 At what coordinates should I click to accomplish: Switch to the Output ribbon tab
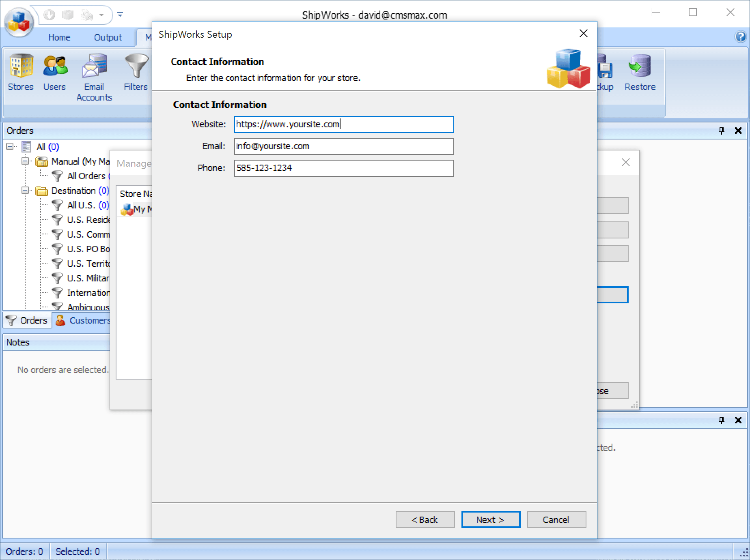[108, 37]
